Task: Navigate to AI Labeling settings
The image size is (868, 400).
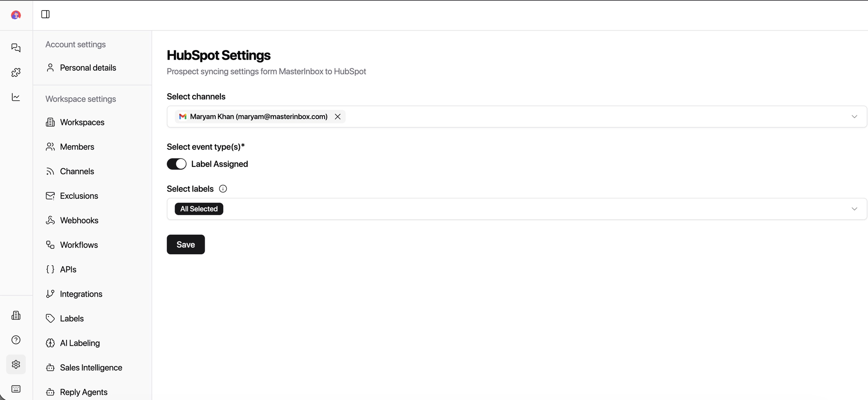Action: (x=80, y=343)
